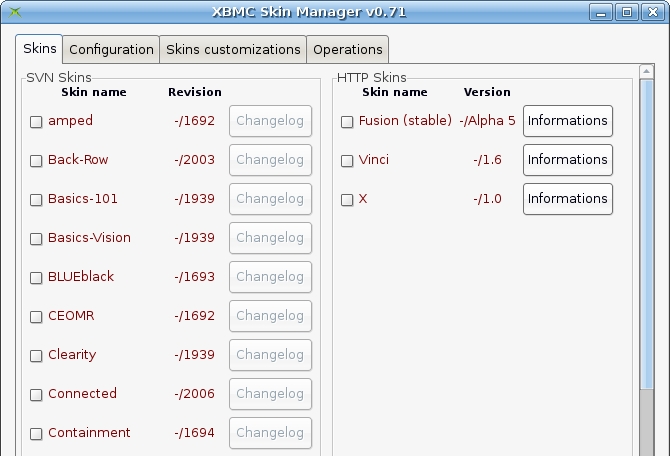The image size is (670, 456).
Task: Toggle the CEOMR skin checkbox
Action: point(36,317)
